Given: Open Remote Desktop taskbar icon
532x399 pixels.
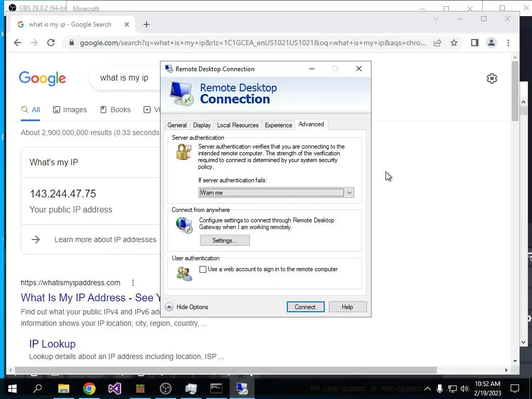Looking at the screenshot, I should coord(242,389).
